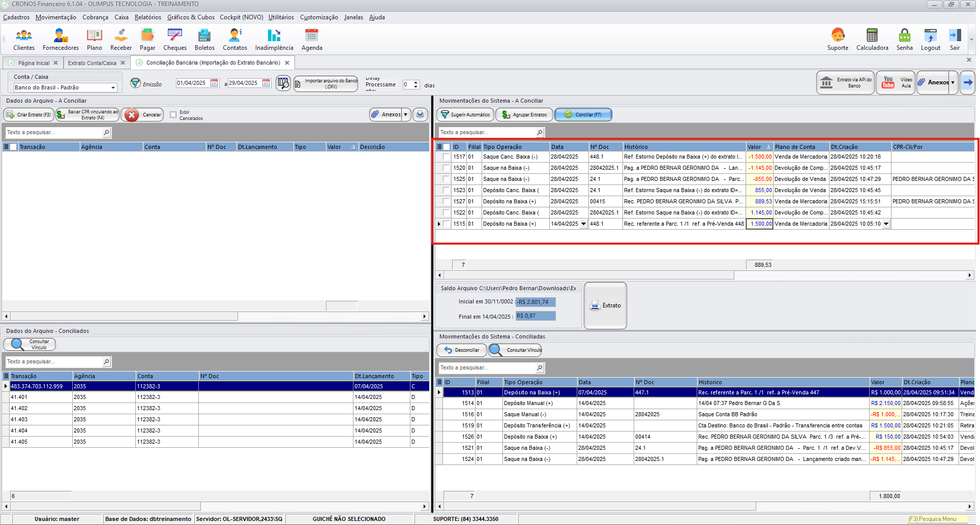Open toolbar overflow arrow at far right
This screenshot has width=980, height=525.
point(971,40)
